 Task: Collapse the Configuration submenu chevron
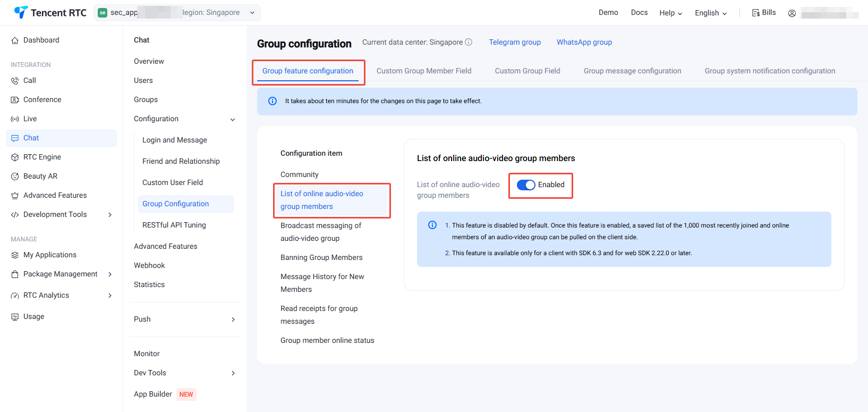pyautogui.click(x=233, y=120)
